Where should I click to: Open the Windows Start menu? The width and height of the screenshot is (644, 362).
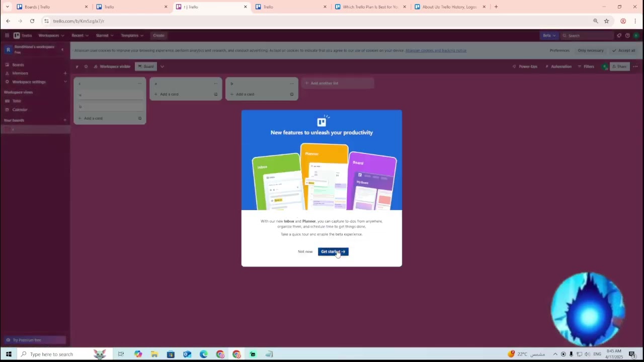(x=9, y=354)
